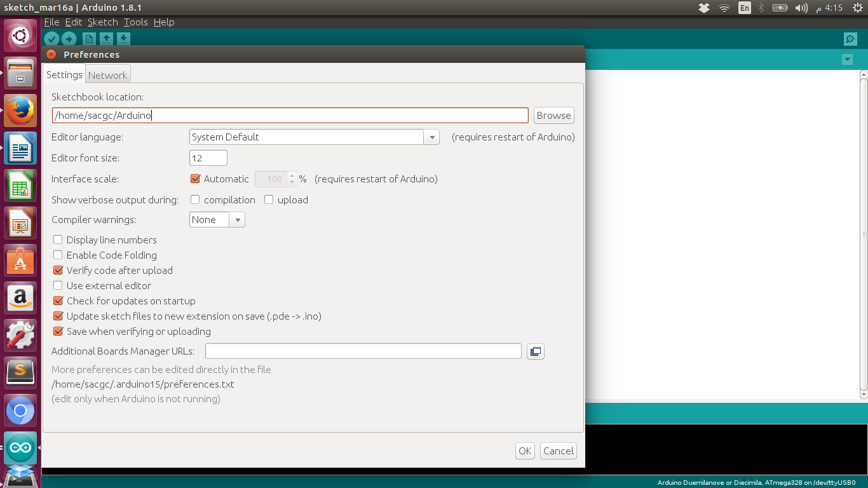The image size is (868, 488).
Task: Click the Cancel button
Action: pos(559,451)
